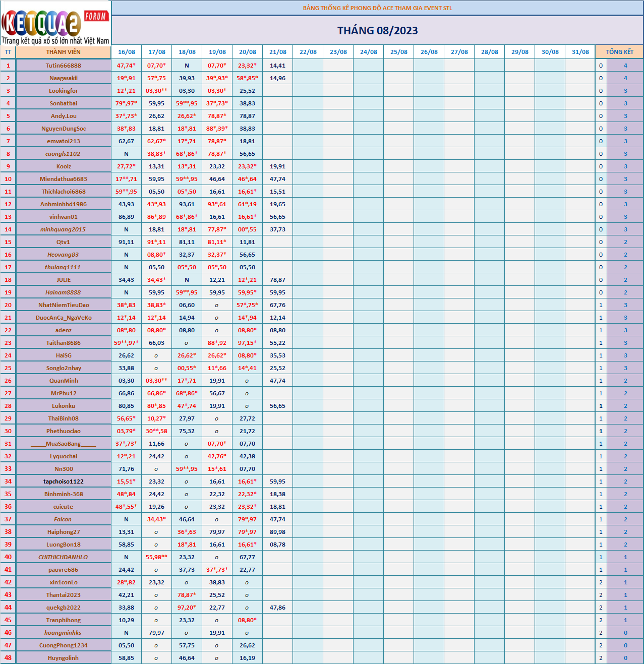This screenshot has height=664, width=644.
Task: Select member name Qtv1
Action: click(x=64, y=242)
